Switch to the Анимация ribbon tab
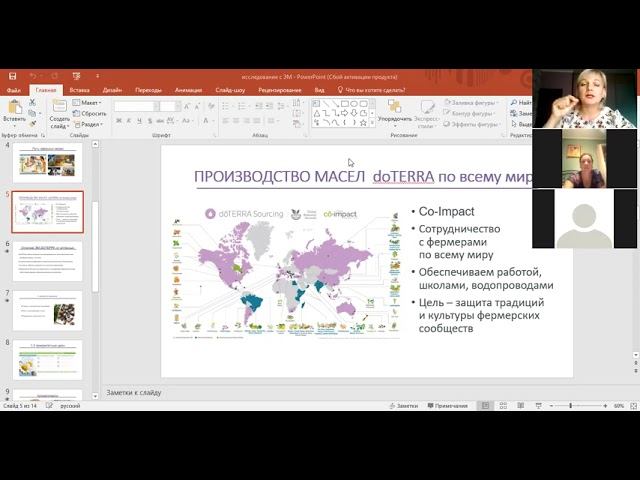The width and height of the screenshot is (640, 480). click(188, 90)
